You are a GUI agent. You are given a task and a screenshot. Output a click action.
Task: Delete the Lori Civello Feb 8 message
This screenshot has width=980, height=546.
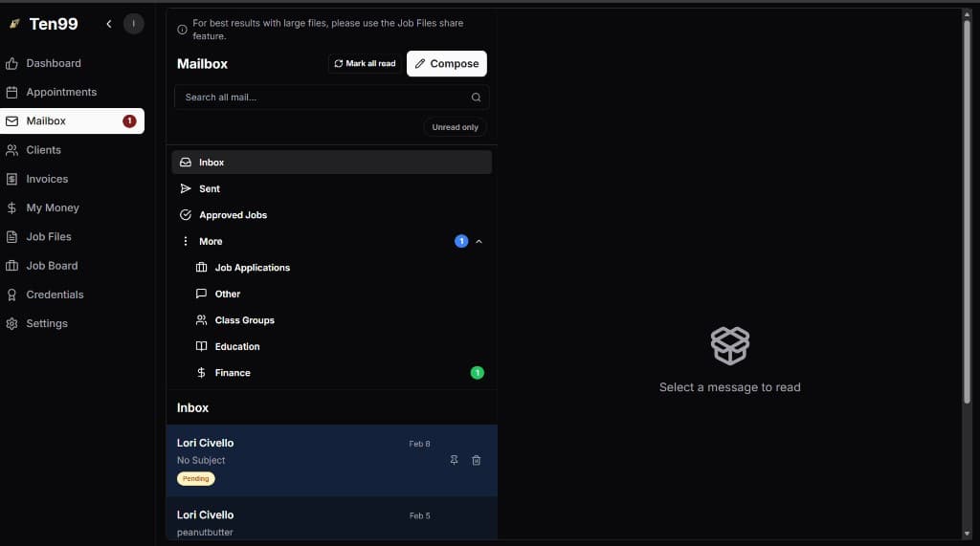[x=477, y=460]
